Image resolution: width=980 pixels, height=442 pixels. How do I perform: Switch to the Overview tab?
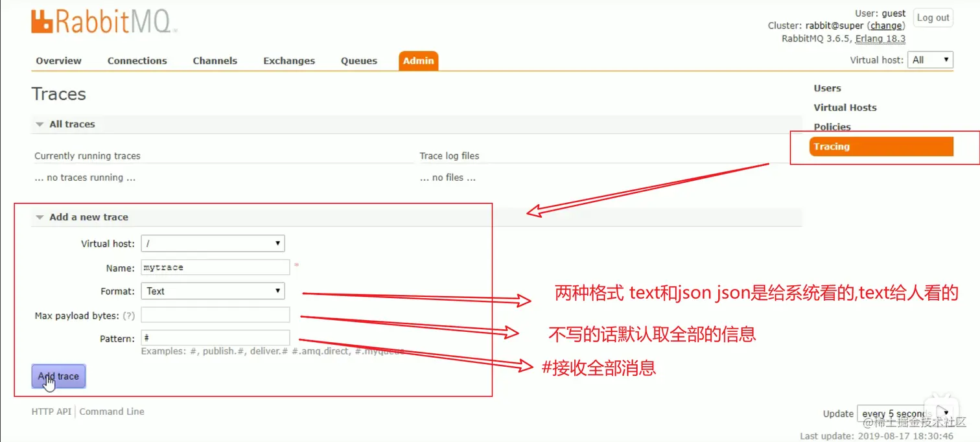point(58,60)
